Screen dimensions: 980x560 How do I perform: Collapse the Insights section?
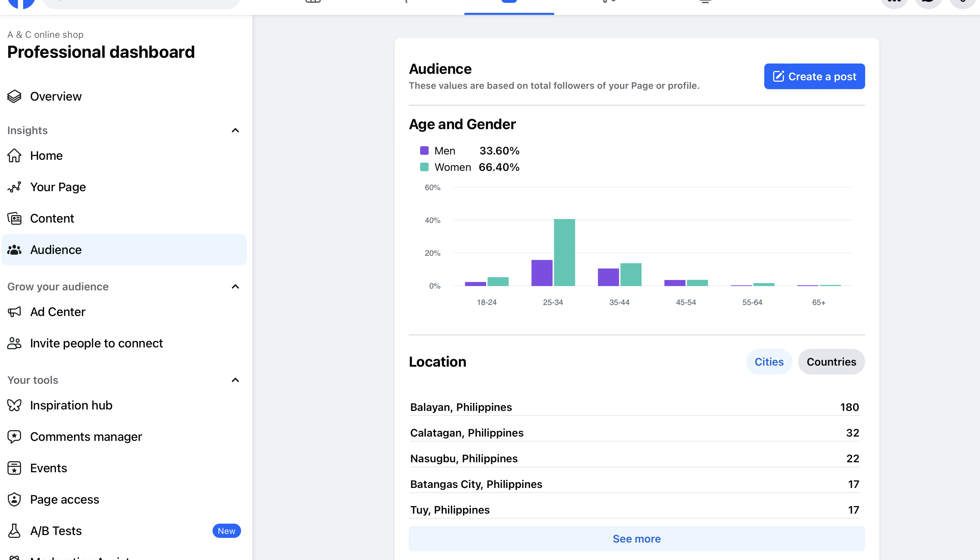[235, 131]
